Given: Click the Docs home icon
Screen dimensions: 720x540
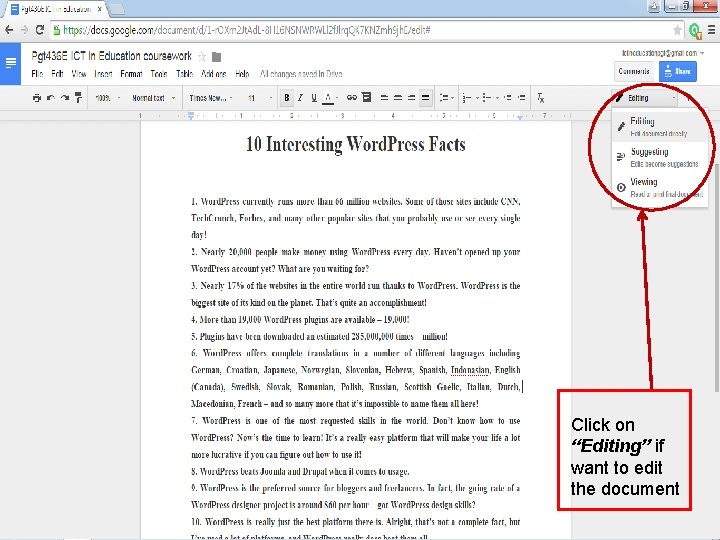Looking at the screenshot, I should (10, 63).
